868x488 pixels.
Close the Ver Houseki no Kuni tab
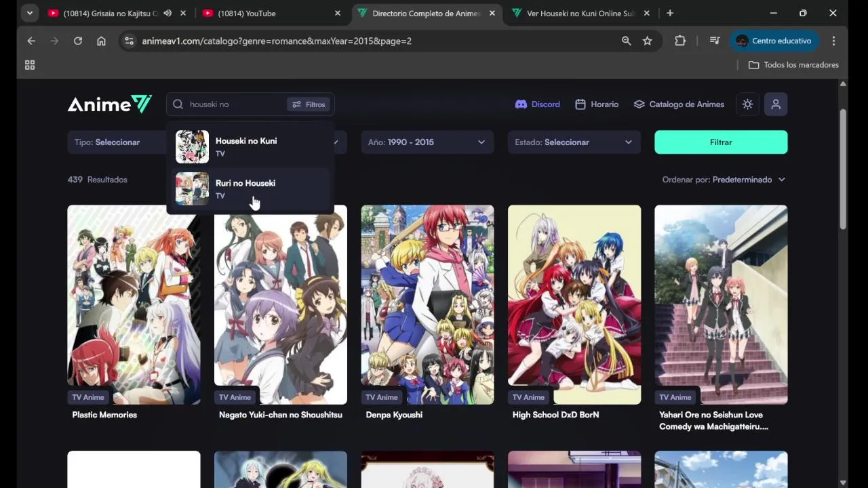(x=646, y=13)
